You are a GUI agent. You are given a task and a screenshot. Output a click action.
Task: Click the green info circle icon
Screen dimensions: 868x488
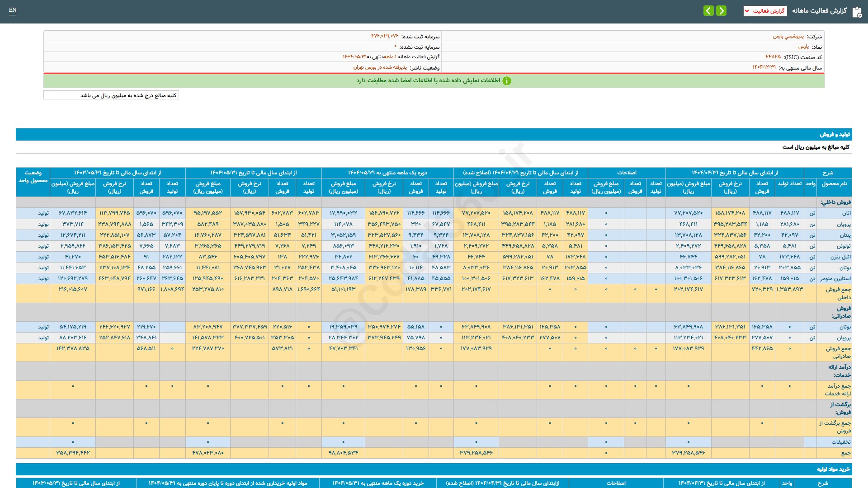[x=507, y=81]
